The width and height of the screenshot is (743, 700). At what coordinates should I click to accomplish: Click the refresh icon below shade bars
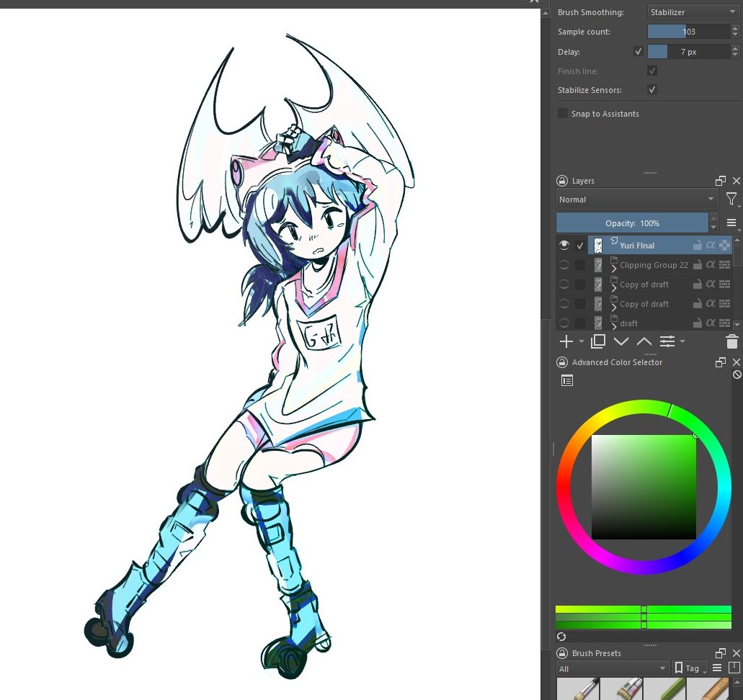(x=561, y=637)
